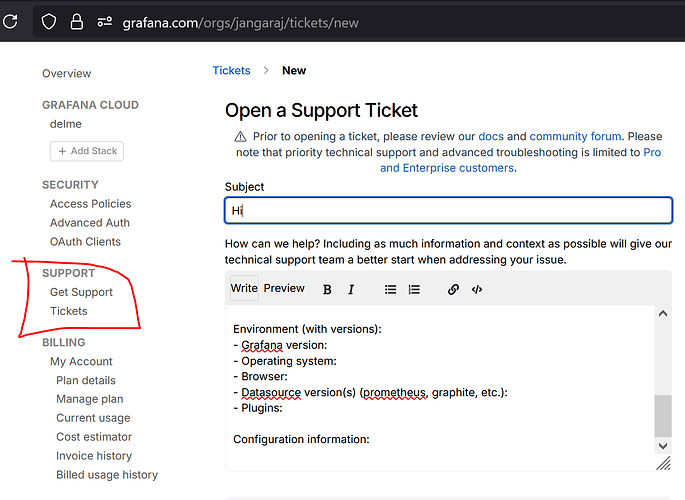Click the Add Stack button
Screen dimensions: 685x500
[86, 151]
